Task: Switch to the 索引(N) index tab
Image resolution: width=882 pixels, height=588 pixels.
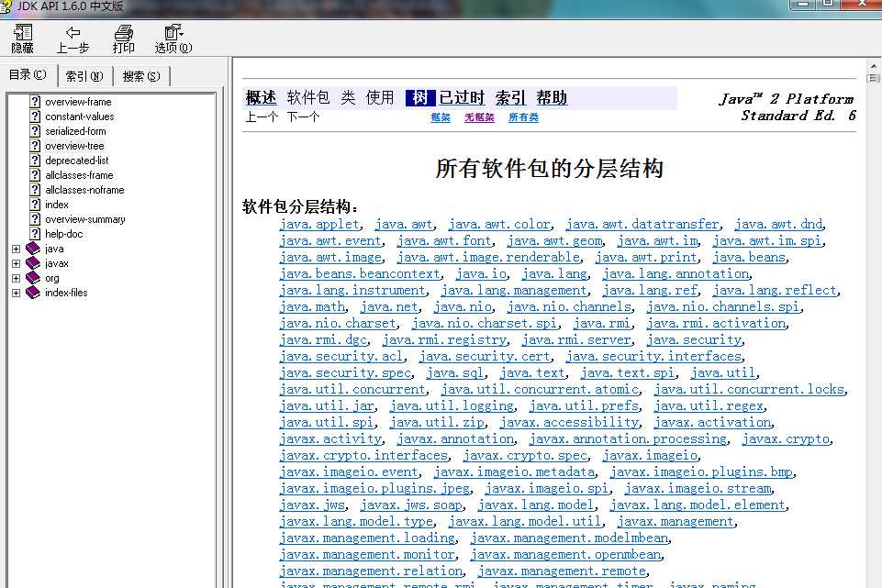Action: coord(84,76)
